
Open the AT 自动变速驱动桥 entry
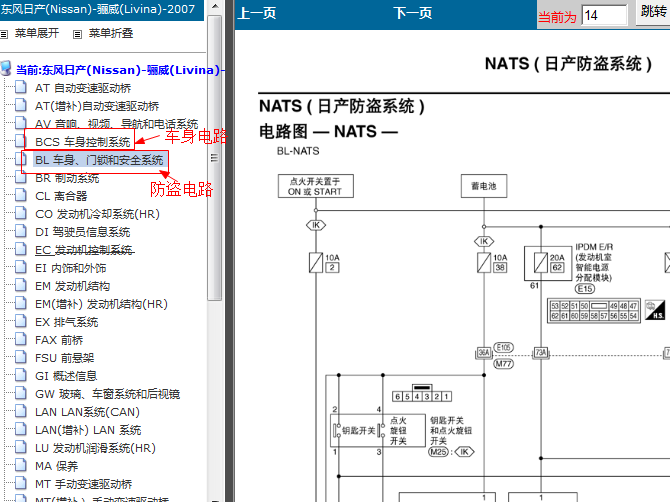coord(83,88)
